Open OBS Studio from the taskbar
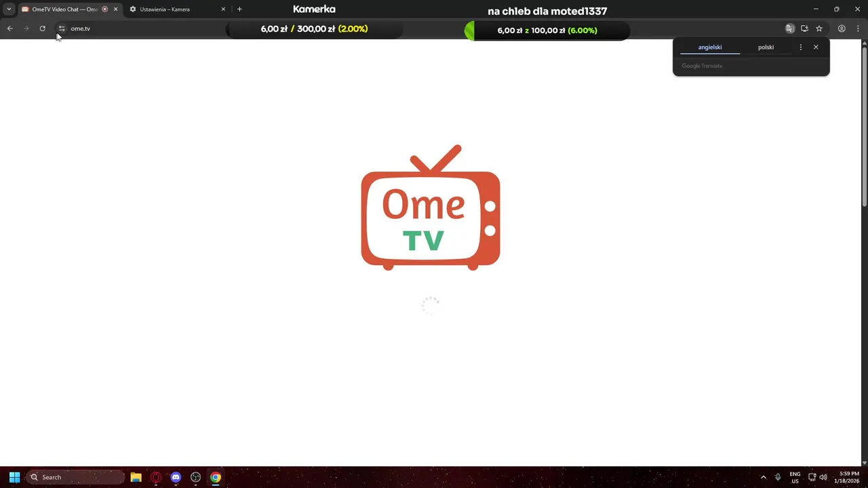This screenshot has width=868, height=488. 195,477
